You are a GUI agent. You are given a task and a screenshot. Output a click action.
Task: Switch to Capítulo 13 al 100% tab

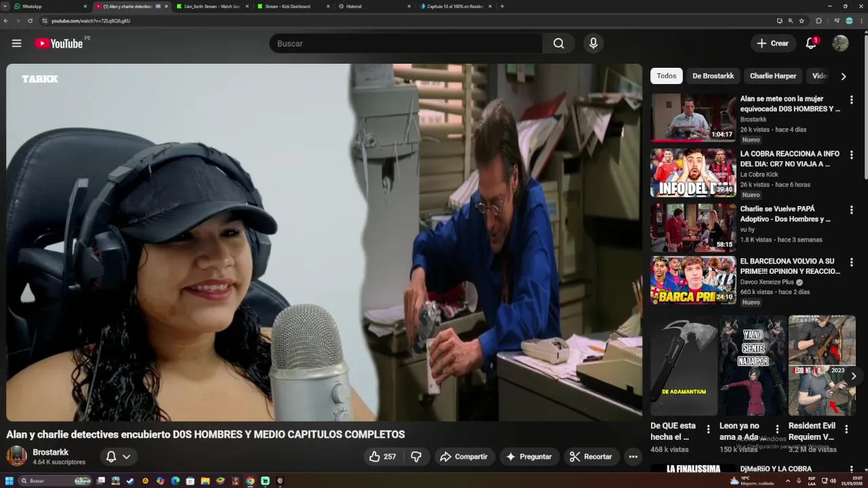click(x=454, y=6)
